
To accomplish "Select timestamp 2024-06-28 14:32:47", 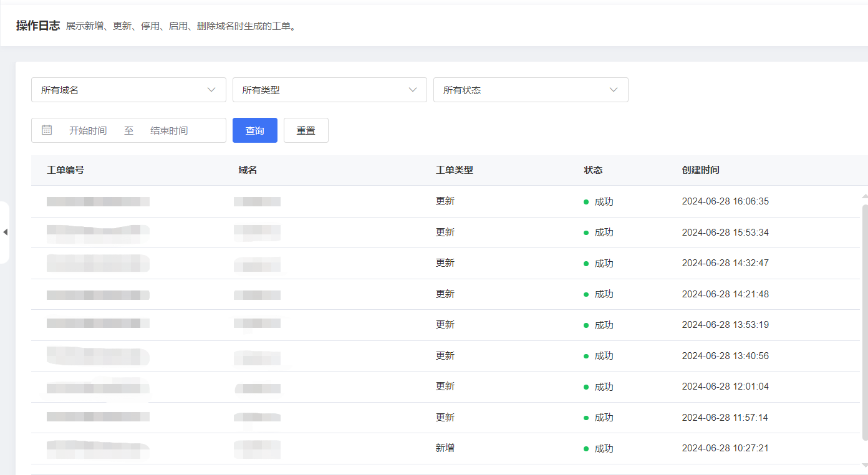I will tap(725, 263).
